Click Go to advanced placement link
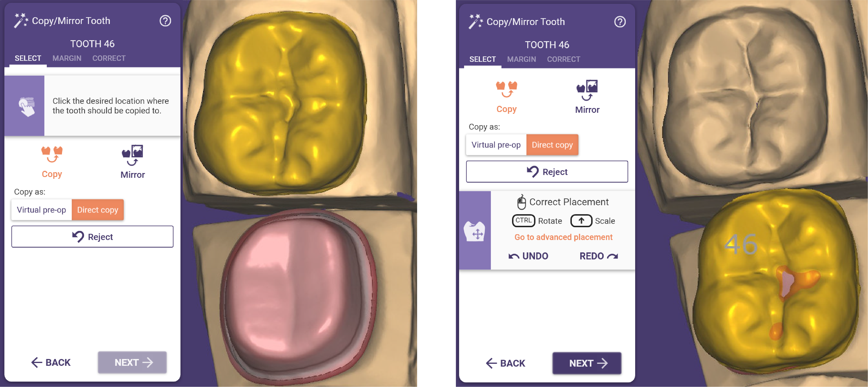 point(563,237)
